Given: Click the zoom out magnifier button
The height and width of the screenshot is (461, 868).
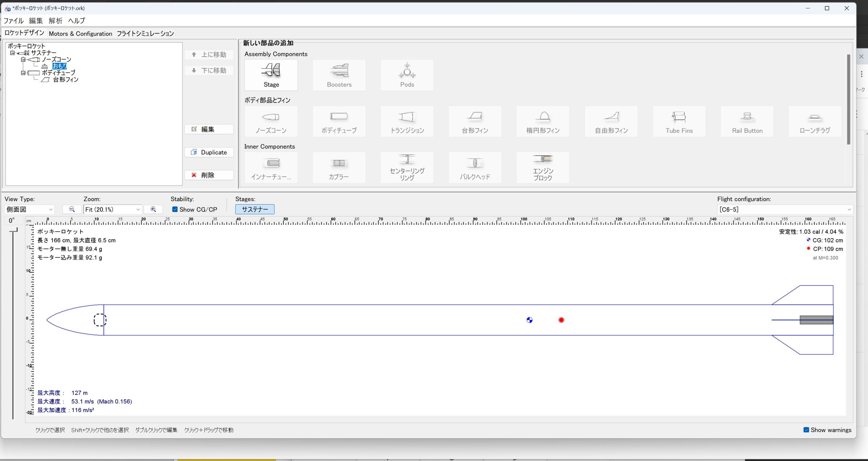Looking at the screenshot, I should 72,209.
